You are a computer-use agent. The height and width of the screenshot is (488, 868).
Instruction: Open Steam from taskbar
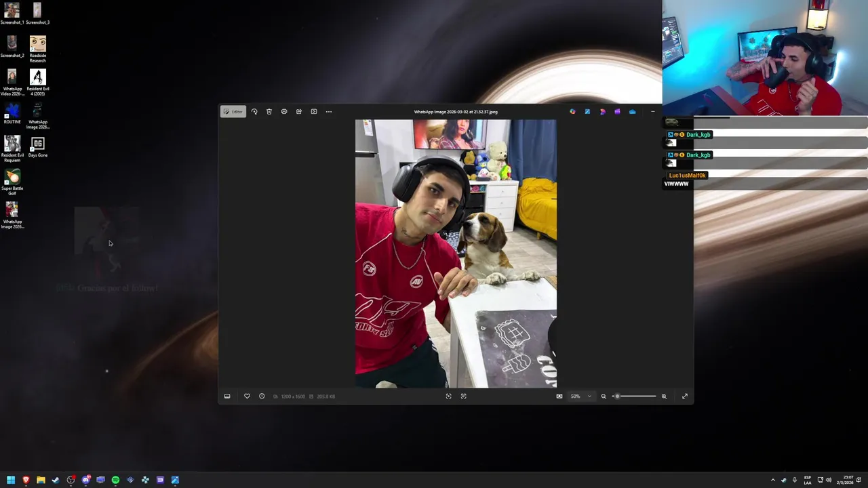(56, 480)
